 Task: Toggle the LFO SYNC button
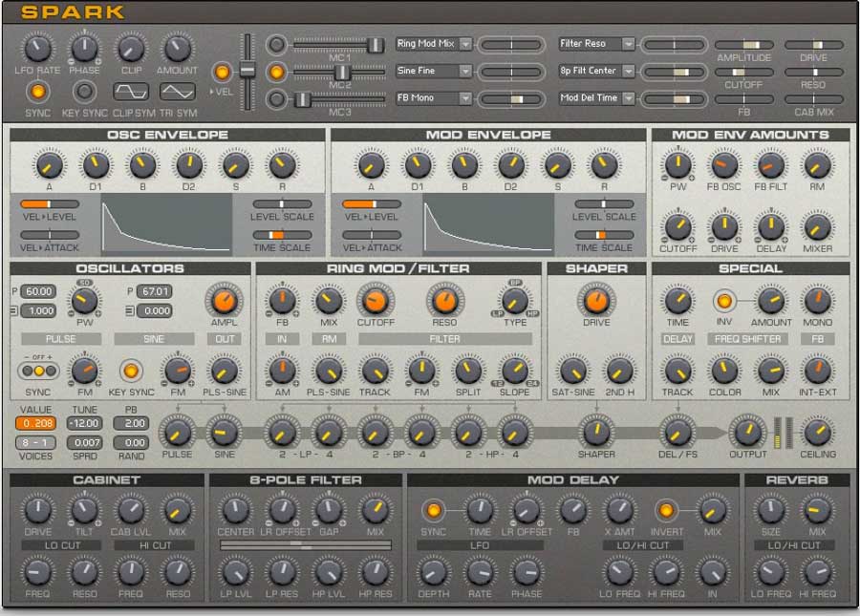pos(37,92)
